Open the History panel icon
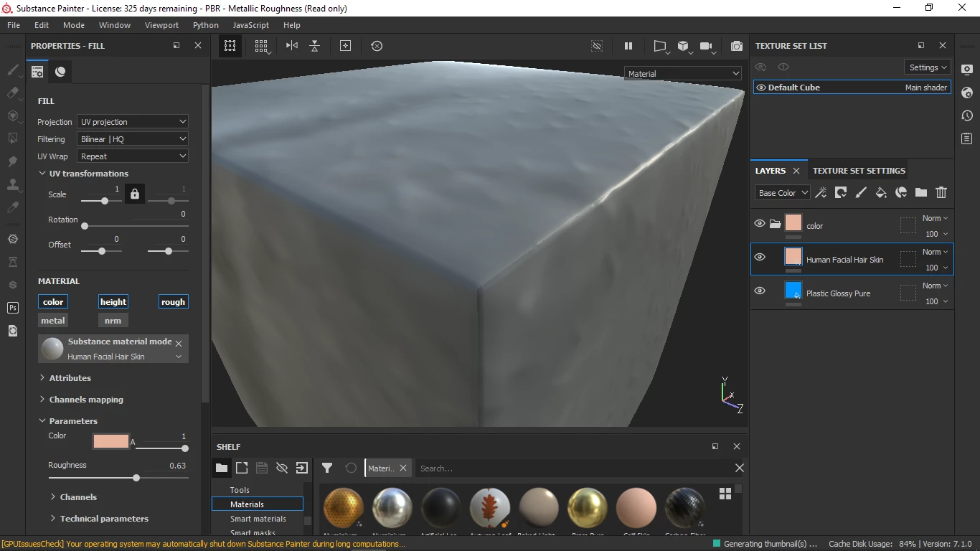Viewport: 980px width, 551px height. (x=967, y=116)
